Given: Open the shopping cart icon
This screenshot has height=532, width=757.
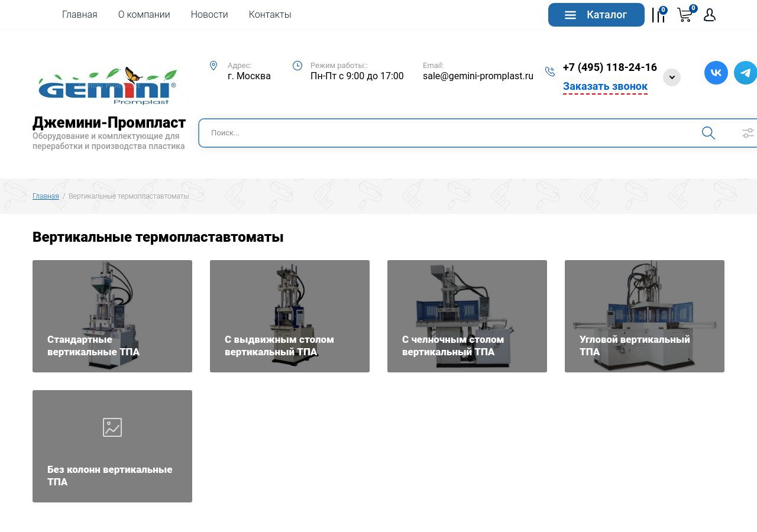Looking at the screenshot, I should click(x=684, y=15).
